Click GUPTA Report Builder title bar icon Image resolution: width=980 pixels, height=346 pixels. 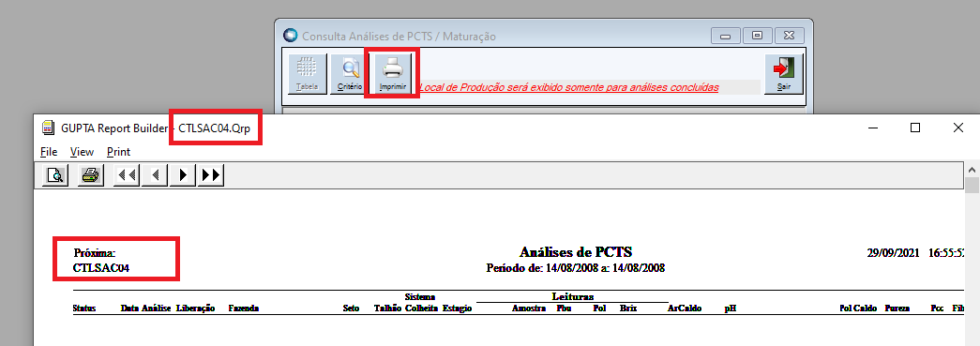point(48,128)
